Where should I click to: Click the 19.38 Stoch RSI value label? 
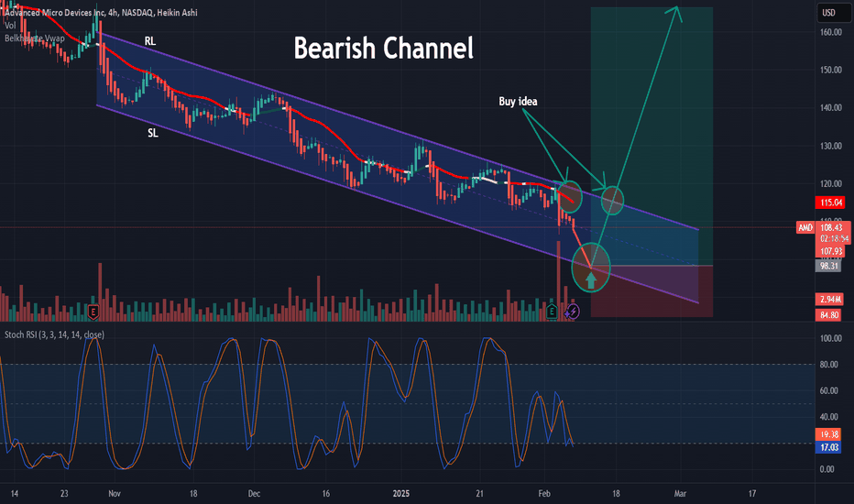point(829,434)
